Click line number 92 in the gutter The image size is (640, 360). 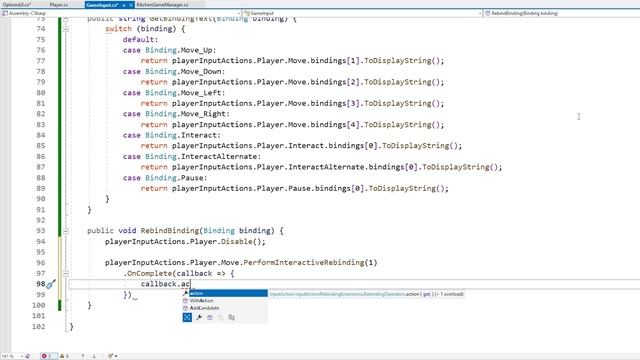point(40,220)
